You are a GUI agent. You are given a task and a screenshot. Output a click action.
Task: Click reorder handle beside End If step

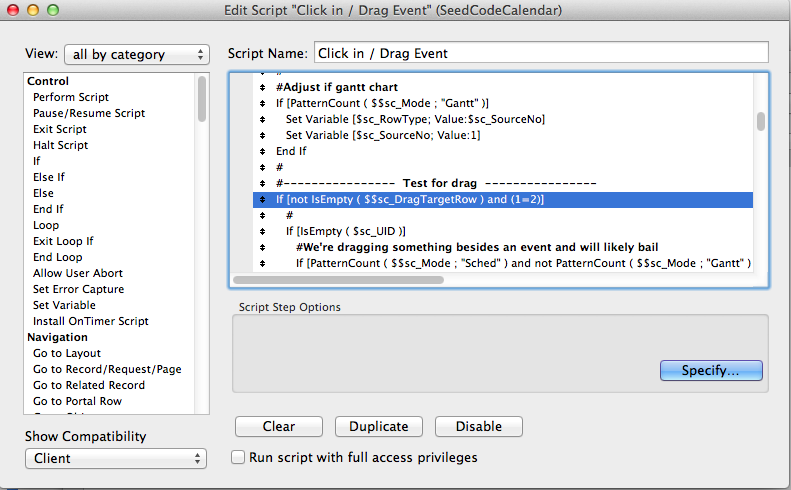tap(262, 151)
